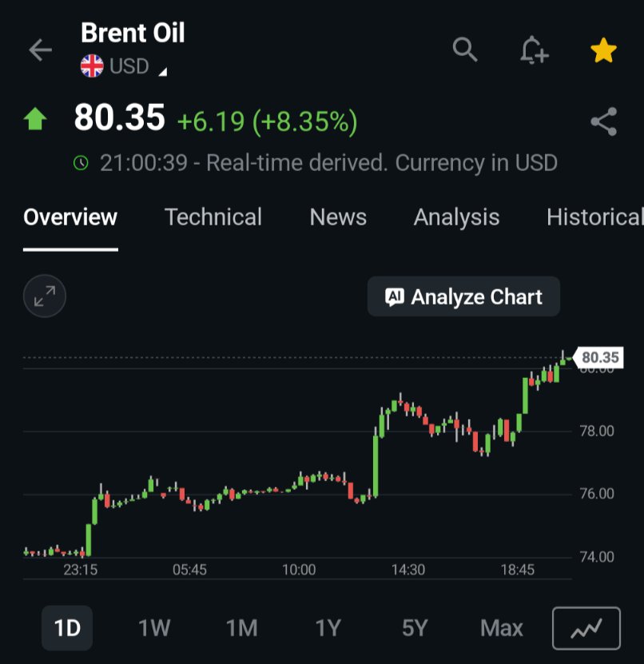Tap the Analyze Chart button
The width and height of the screenshot is (644, 664).
pos(463,296)
